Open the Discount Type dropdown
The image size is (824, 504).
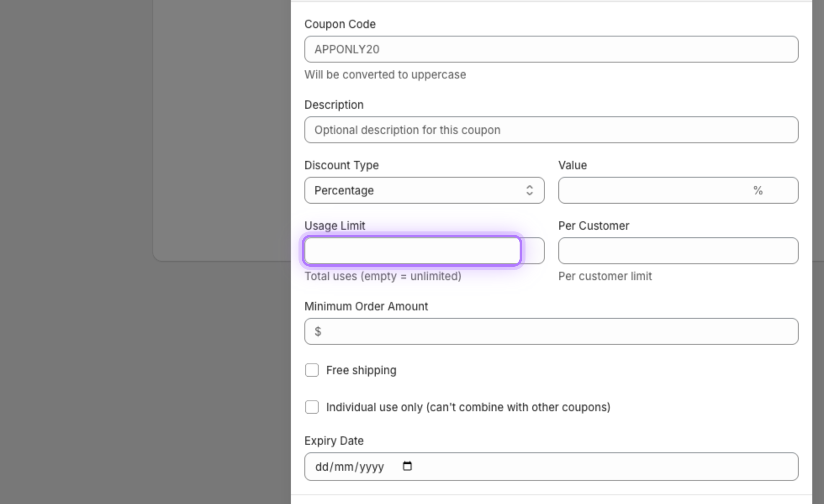pyautogui.click(x=424, y=190)
